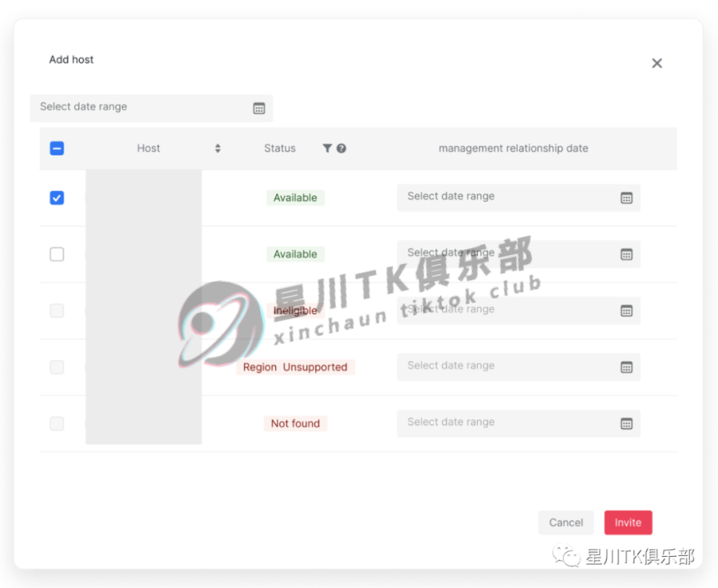
Task: Select date range for second Available row
Action: point(519,255)
